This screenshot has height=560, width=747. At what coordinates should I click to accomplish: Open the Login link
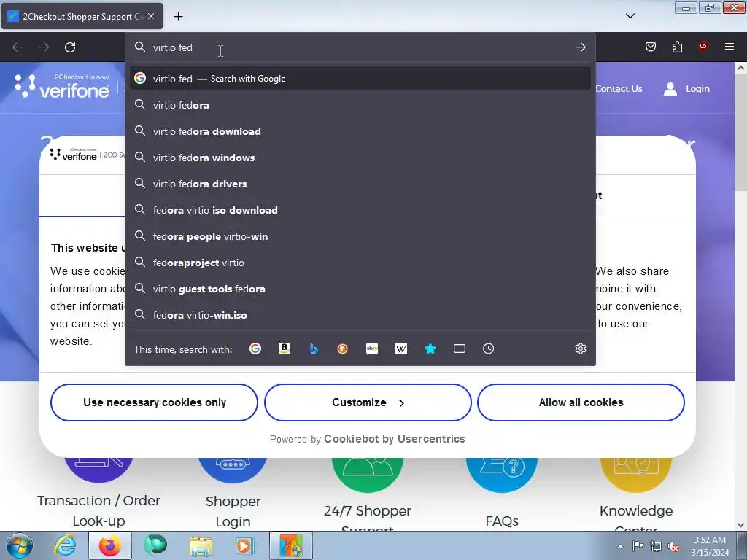coord(697,88)
